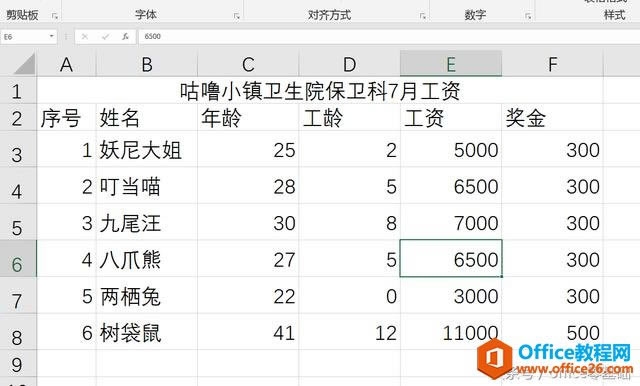Click the Name Box showing E6

point(24,36)
